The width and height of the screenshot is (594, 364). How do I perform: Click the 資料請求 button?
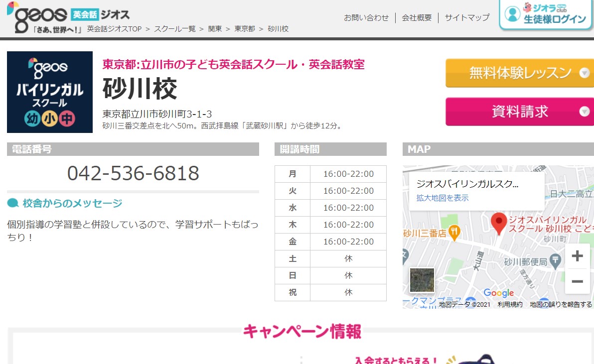(x=520, y=112)
